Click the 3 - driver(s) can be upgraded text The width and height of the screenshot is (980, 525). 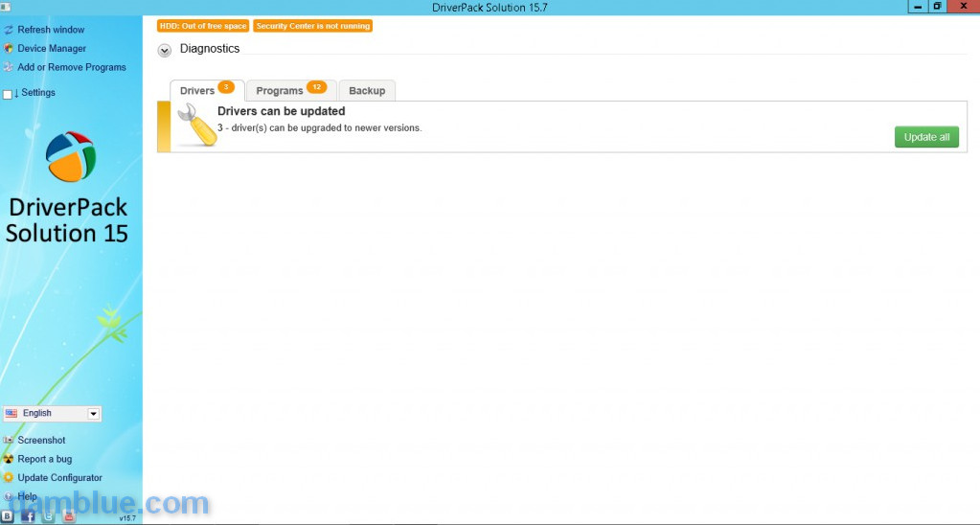(319, 128)
